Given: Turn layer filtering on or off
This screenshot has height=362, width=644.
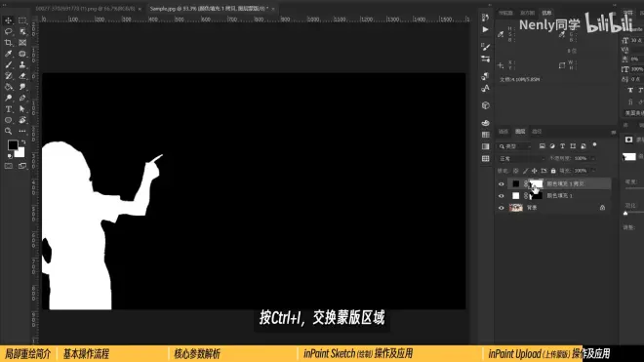Looking at the screenshot, I should (594, 145).
